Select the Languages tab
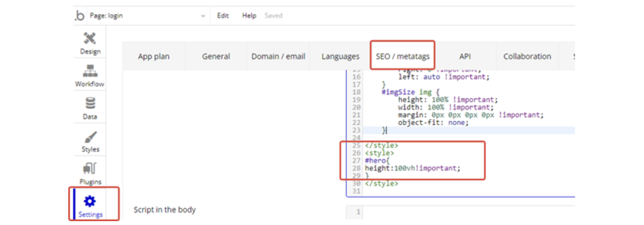The image size is (644, 225). pyautogui.click(x=340, y=56)
